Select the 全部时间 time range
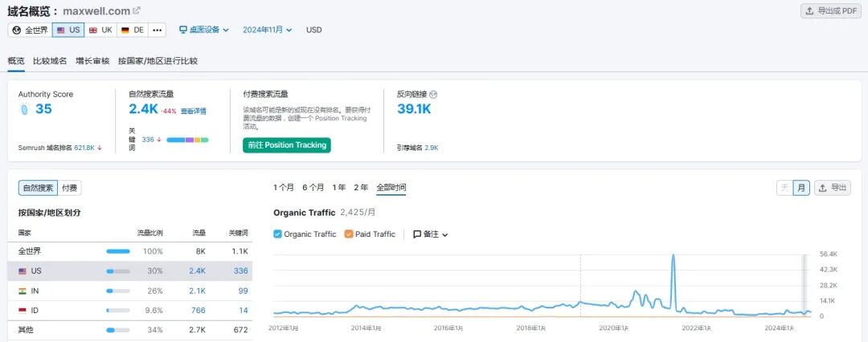 [x=391, y=188]
